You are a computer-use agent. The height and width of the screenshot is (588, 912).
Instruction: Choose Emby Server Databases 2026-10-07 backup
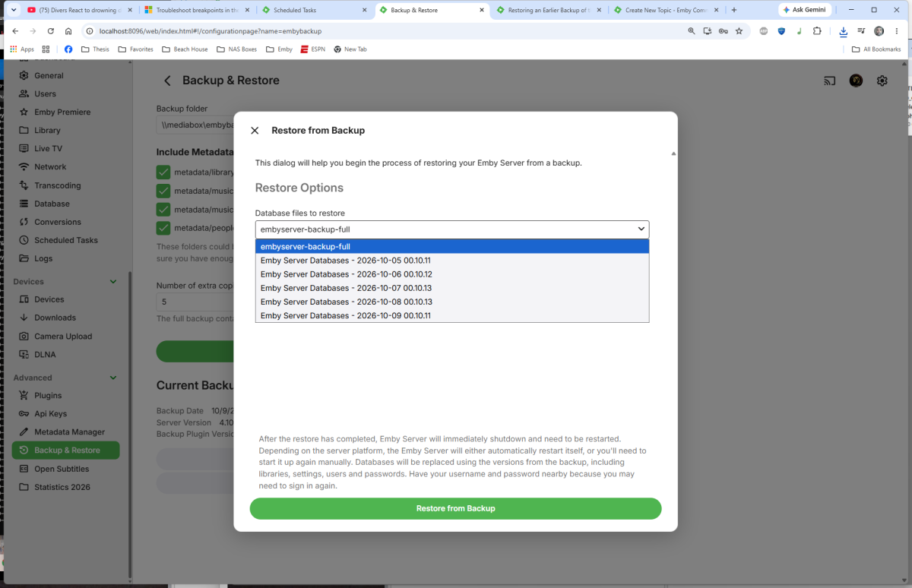pyautogui.click(x=452, y=288)
